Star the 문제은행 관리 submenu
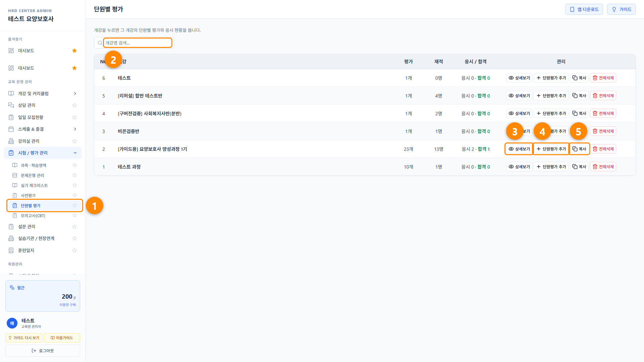Image resolution: width=644 pixels, height=362 pixels. [74, 175]
